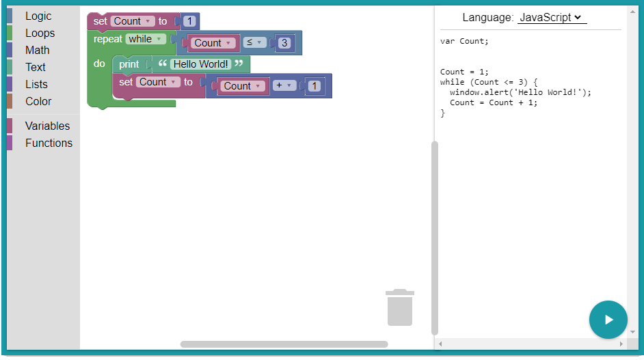Click the workspace horizontal scrollbar

pyautogui.click(x=284, y=344)
